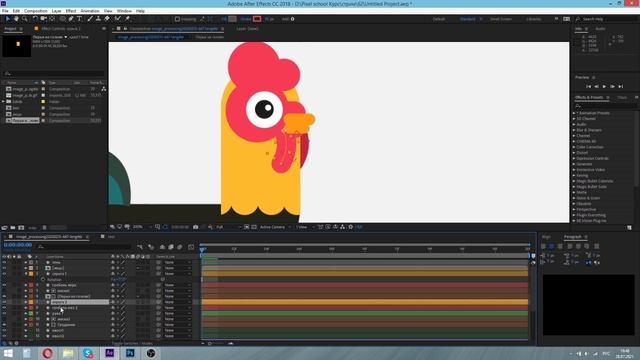
Task: Select the Pan Behind anchor point tool
Action: click(52, 19)
